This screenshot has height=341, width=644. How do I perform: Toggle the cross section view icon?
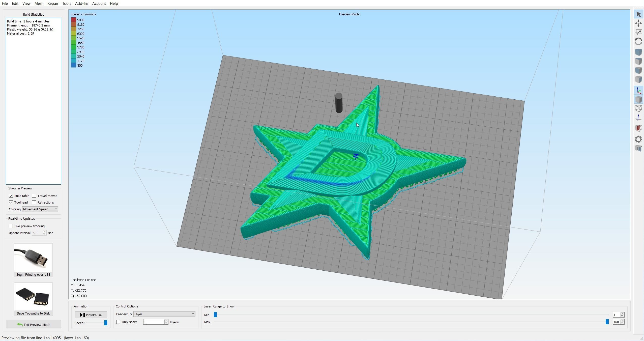click(x=638, y=128)
